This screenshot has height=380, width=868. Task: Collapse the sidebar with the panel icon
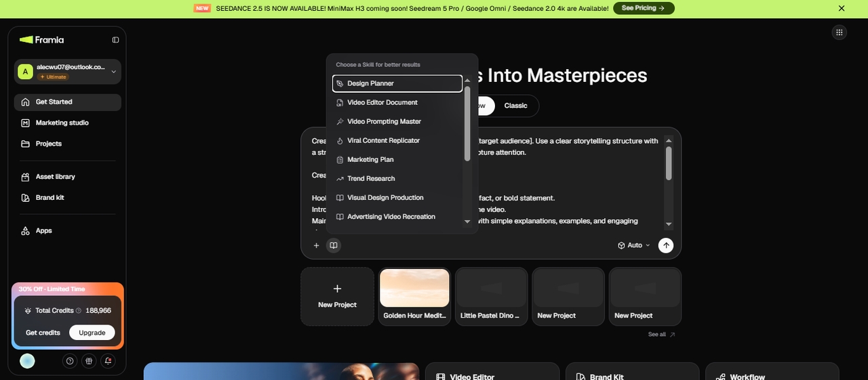[115, 40]
